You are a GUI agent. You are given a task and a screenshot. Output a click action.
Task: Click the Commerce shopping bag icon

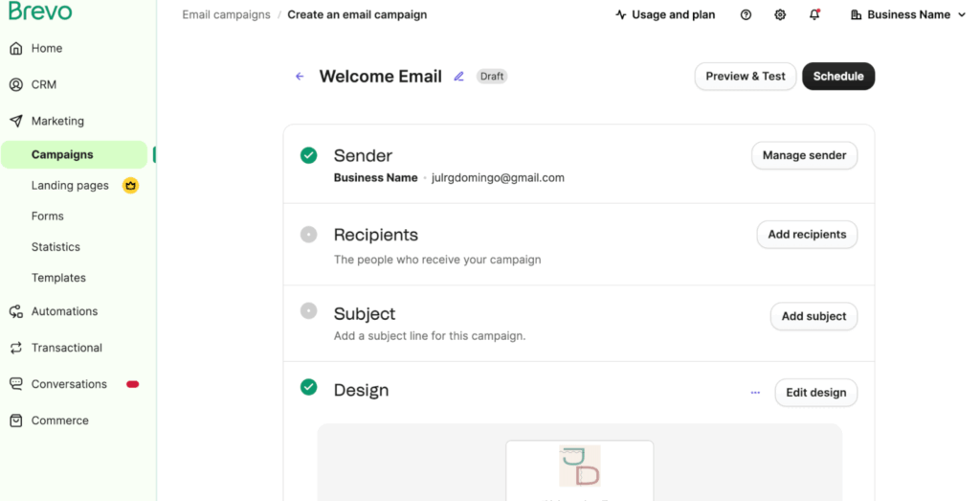[16, 421]
